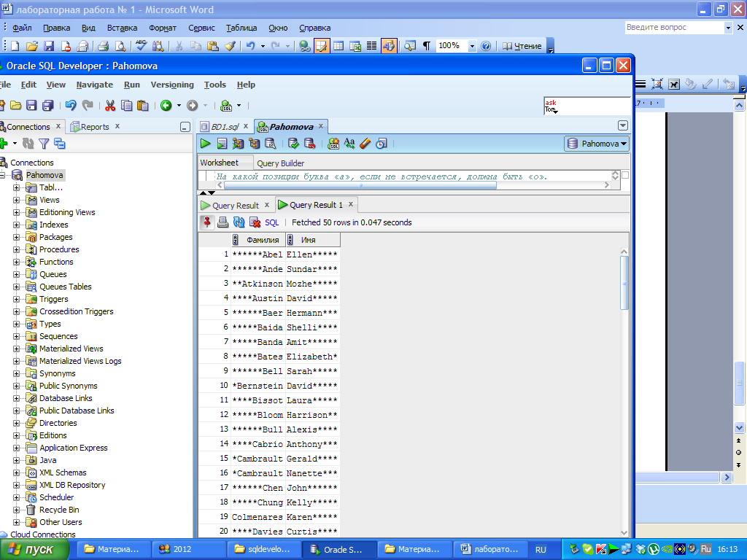Select the Query Result tab

(236, 205)
